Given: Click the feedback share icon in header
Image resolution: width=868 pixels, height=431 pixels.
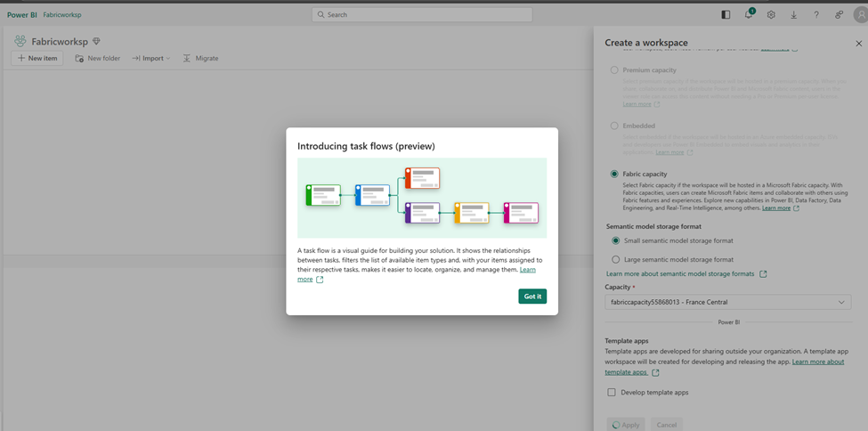Looking at the screenshot, I should [x=839, y=15].
